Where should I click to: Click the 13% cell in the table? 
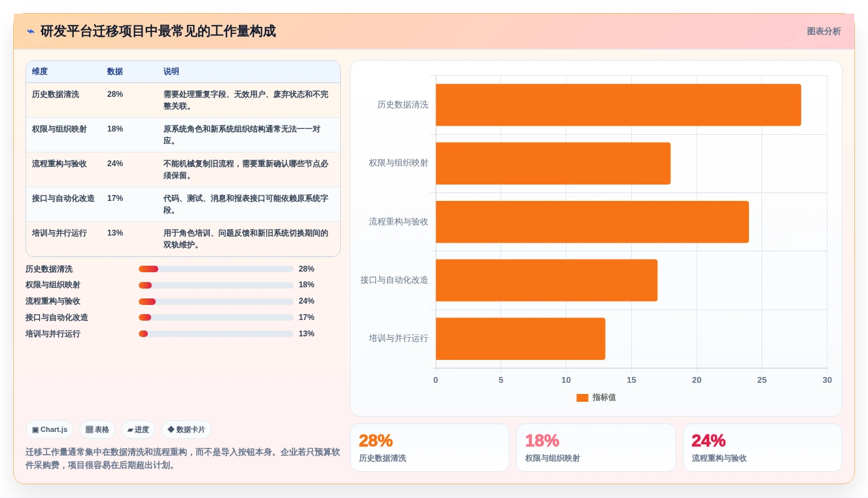115,233
